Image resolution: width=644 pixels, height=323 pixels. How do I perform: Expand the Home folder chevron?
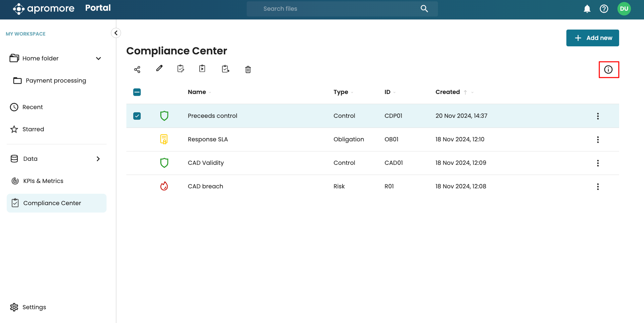pyautogui.click(x=98, y=58)
